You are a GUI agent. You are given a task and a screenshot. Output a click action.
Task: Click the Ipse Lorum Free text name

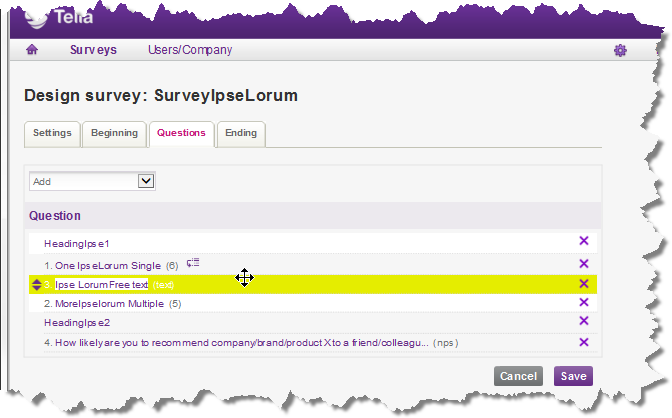[101, 284]
